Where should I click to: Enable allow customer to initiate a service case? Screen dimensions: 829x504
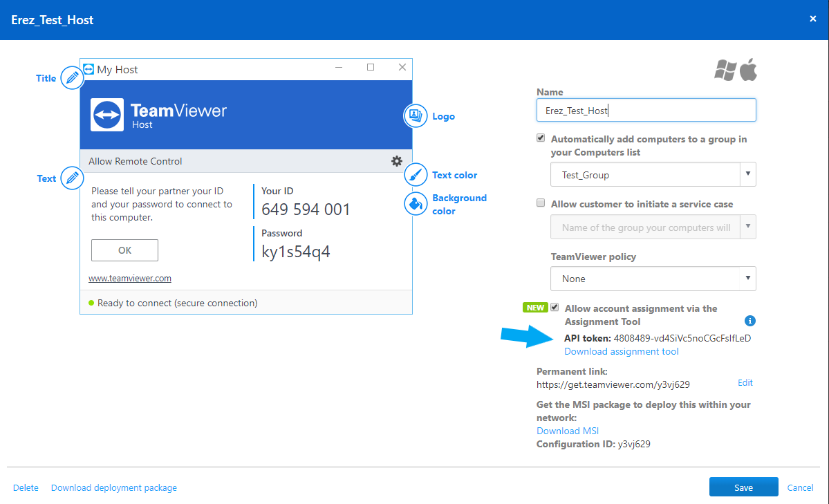pyautogui.click(x=540, y=202)
